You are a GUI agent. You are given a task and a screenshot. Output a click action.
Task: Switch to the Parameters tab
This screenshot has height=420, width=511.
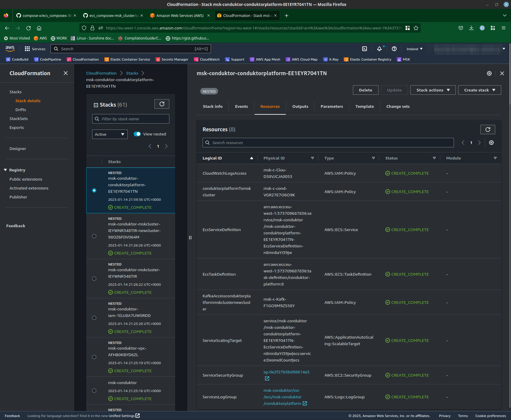pyautogui.click(x=332, y=106)
